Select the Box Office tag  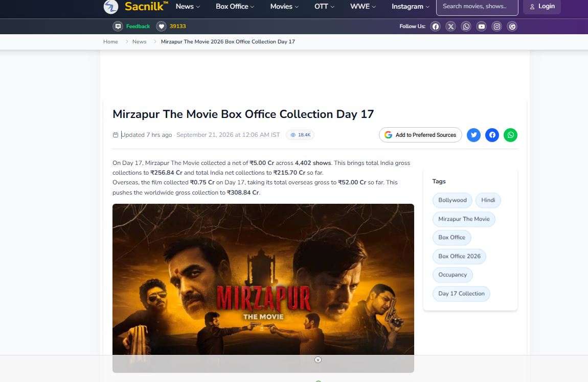pos(452,237)
